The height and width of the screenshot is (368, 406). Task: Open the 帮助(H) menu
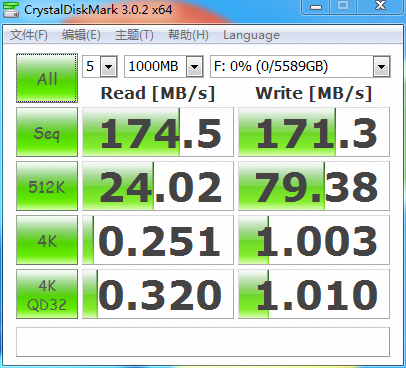[188, 35]
